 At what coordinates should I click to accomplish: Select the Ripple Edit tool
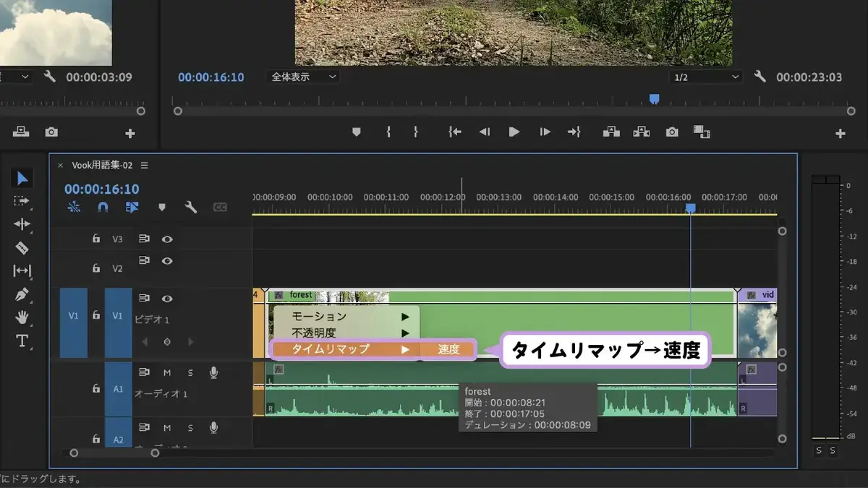click(22, 224)
